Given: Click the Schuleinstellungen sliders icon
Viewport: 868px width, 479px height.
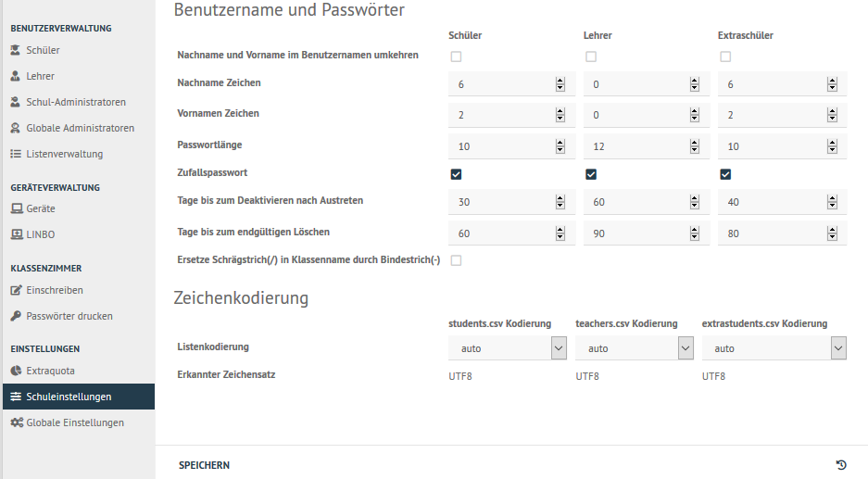Looking at the screenshot, I should click(x=16, y=397).
